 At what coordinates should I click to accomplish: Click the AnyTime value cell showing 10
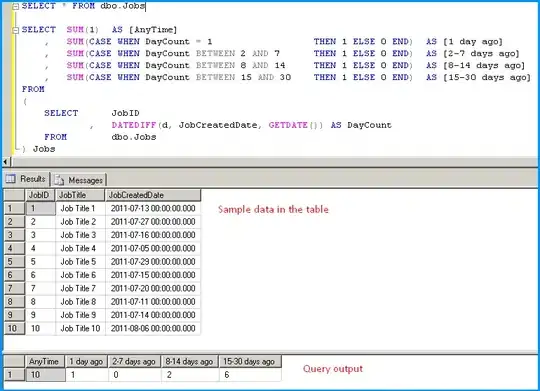click(x=45, y=375)
